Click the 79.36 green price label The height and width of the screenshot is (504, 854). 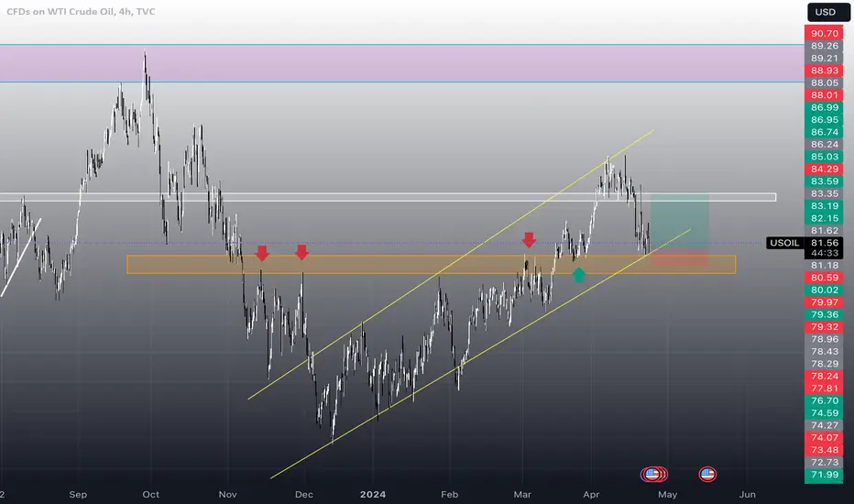tap(825, 315)
